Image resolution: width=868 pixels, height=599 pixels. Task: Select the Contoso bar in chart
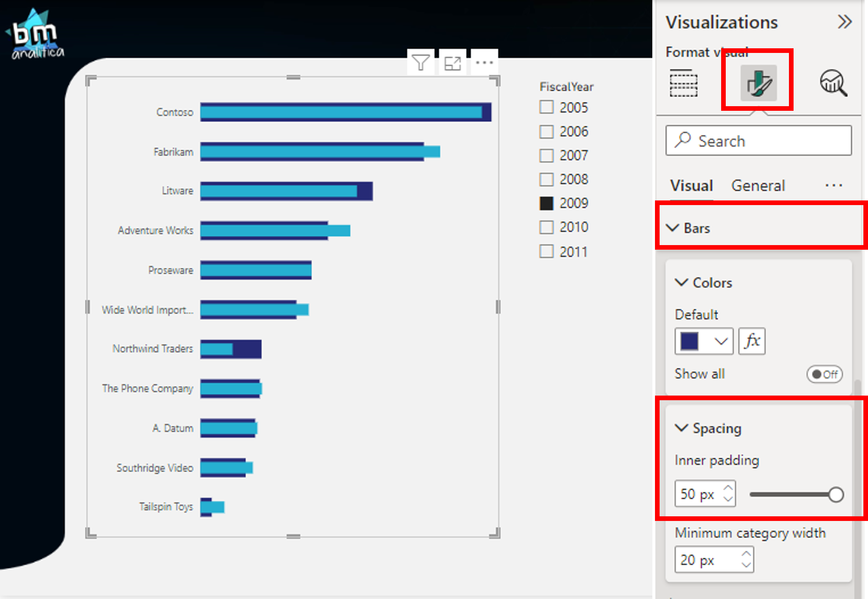[x=345, y=112]
